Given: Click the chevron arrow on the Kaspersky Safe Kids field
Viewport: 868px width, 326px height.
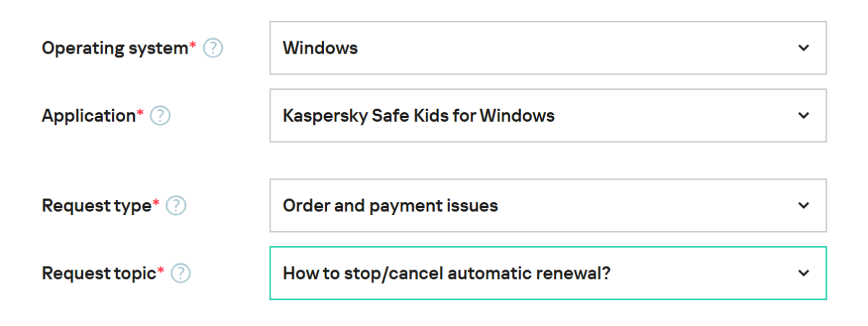Looking at the screenshot, I should click(803, 116).
